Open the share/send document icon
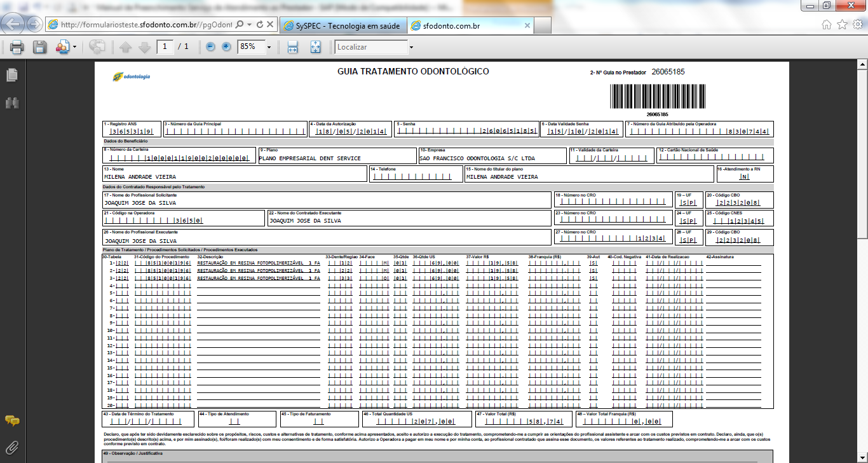This screenshot has height=463, width=868. pos(62,46)
